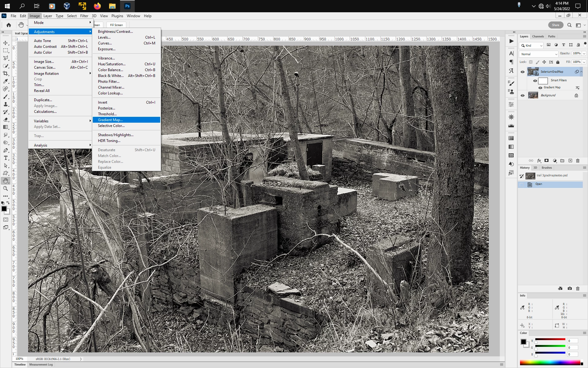Click delete layer trash icon in Layers panel
This screenshot has width=588, height=368.
[x=578, y=161]
